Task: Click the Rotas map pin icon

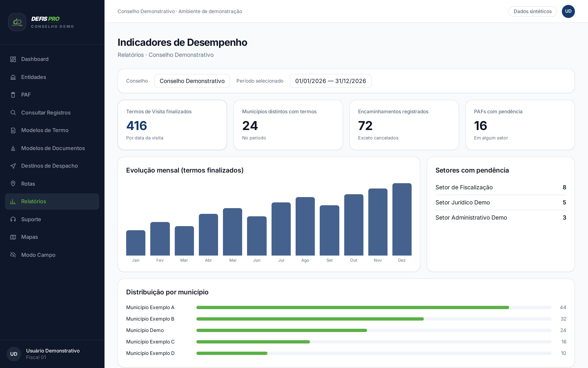Action: (x=13, y=184)
